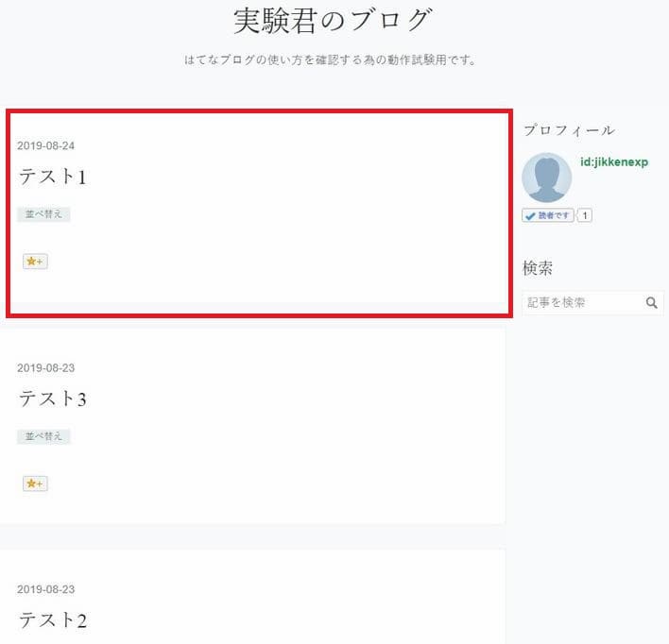669x644 pixels.
Task: Click the 検索 sidebar heading
Action: click(x=538, y=268)
